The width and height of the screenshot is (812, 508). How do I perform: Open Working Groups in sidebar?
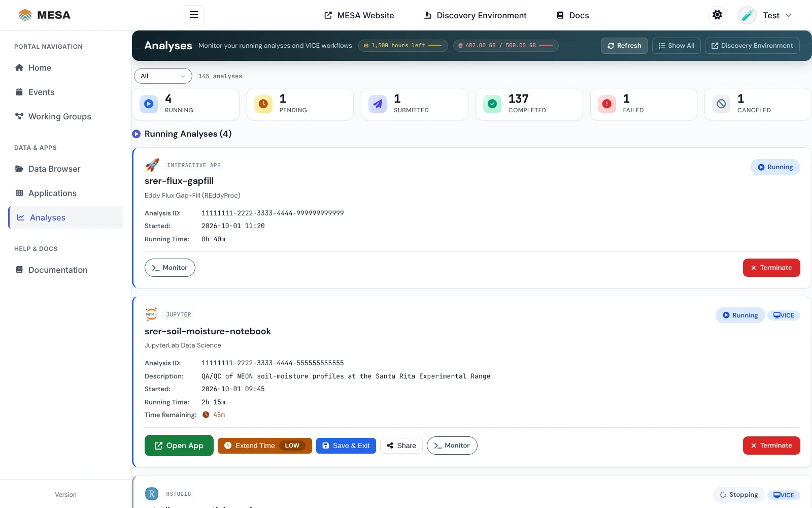click(66, 116)
